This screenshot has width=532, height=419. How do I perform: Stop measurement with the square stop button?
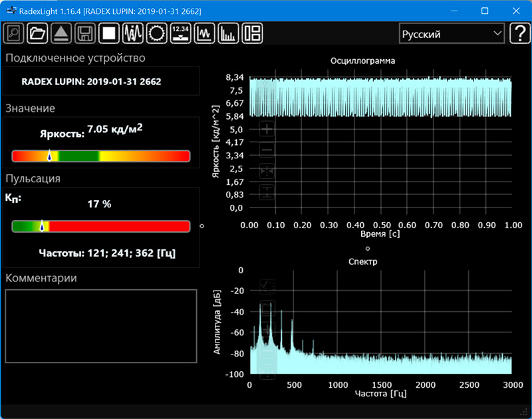coord(109,33)
